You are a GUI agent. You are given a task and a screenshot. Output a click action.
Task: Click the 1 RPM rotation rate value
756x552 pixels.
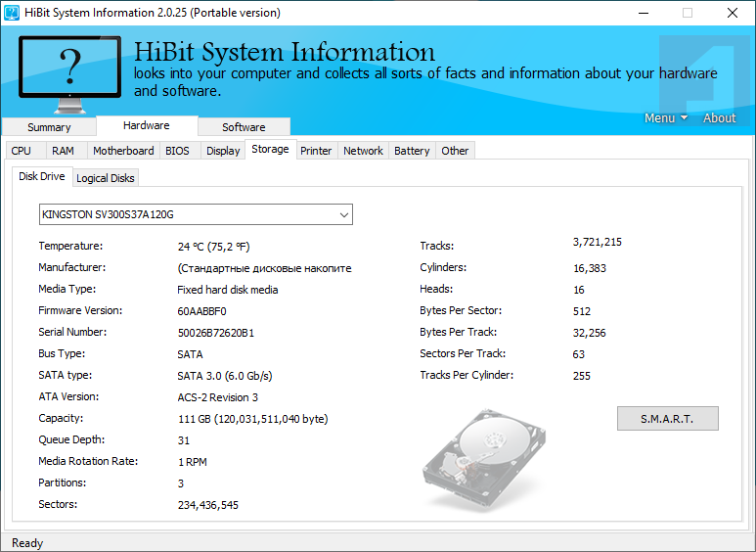(x=193, y=462)
